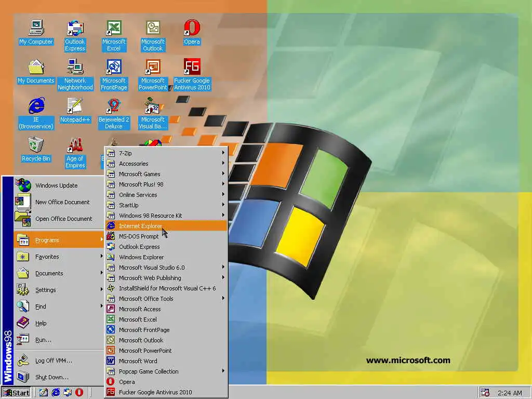Click Microsoft FrontPage desktop shortcut
This screenshot has width=532, height=399.
click(114, 75)
